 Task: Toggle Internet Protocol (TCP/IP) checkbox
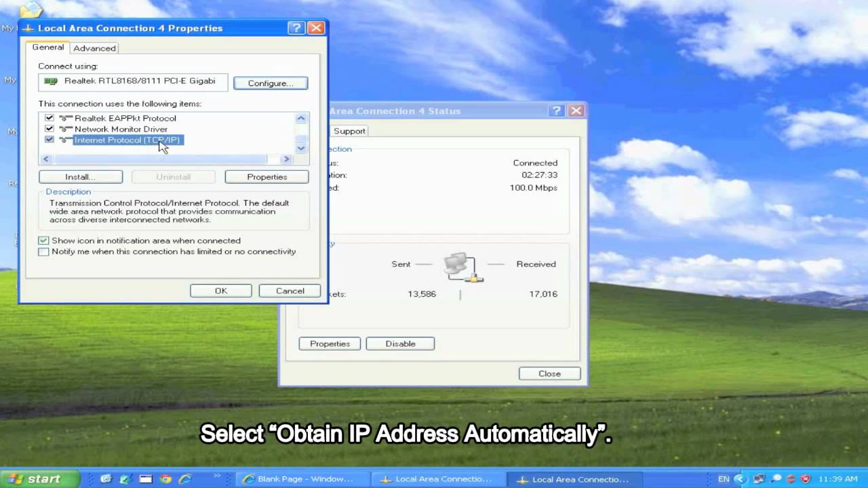click(50, 140)
